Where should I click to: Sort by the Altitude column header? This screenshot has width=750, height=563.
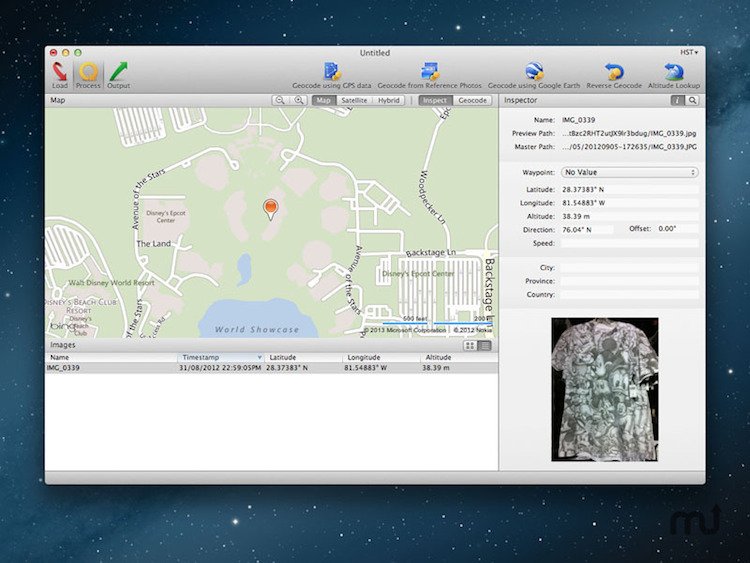pos(459,357)
